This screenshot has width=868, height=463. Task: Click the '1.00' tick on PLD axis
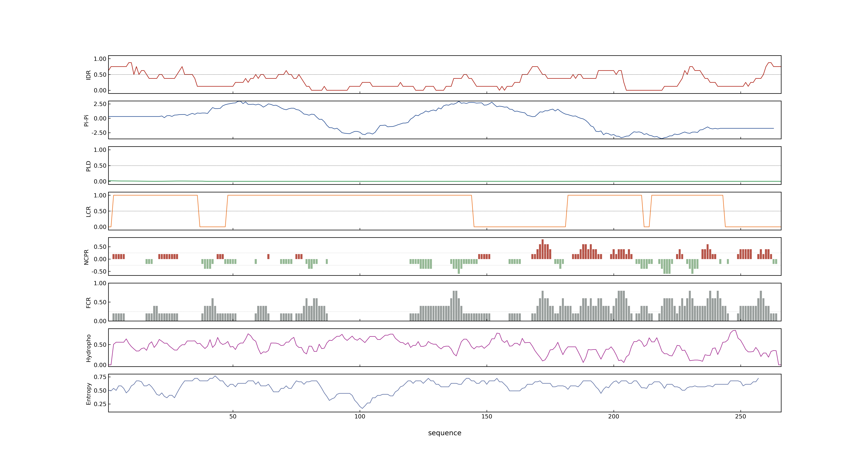click(100, 150)
